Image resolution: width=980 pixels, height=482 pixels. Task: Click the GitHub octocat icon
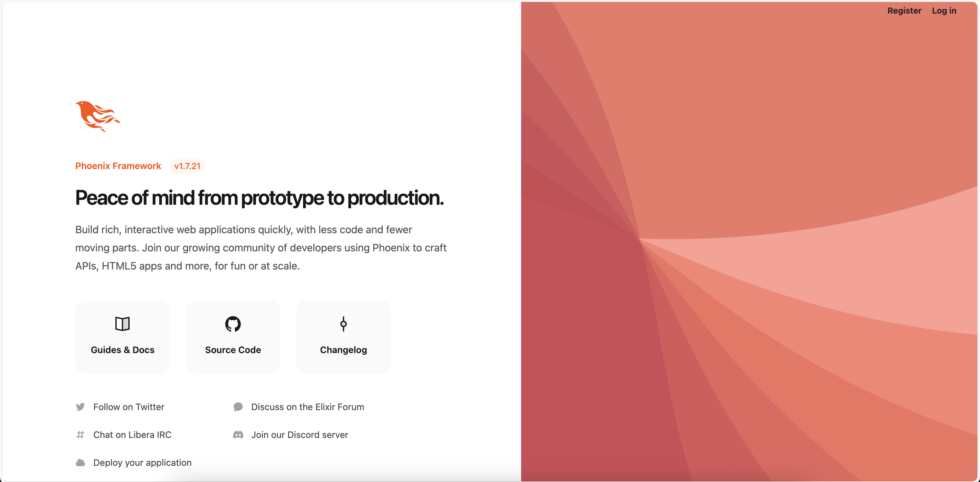(233, 324)
